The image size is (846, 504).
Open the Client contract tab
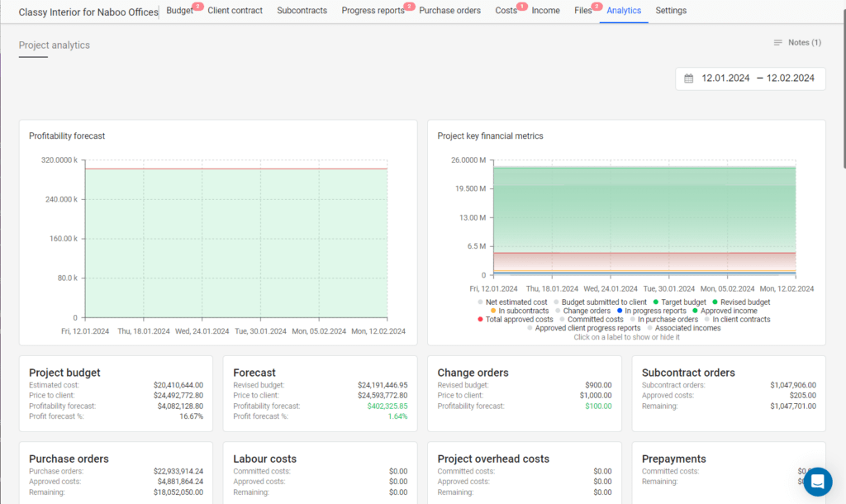(x=235, y=11)
